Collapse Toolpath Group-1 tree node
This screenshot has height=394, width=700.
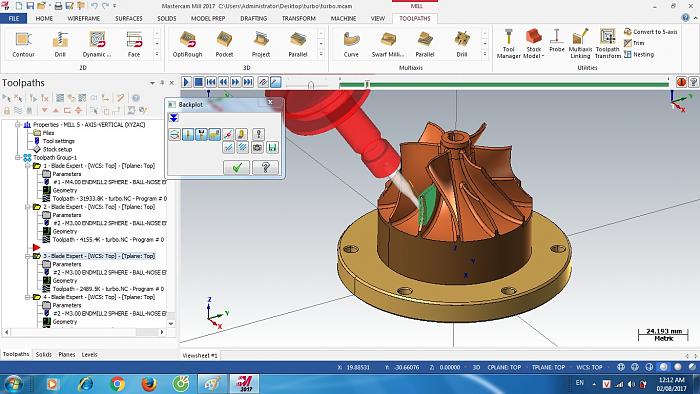click(x=18, y=158)
